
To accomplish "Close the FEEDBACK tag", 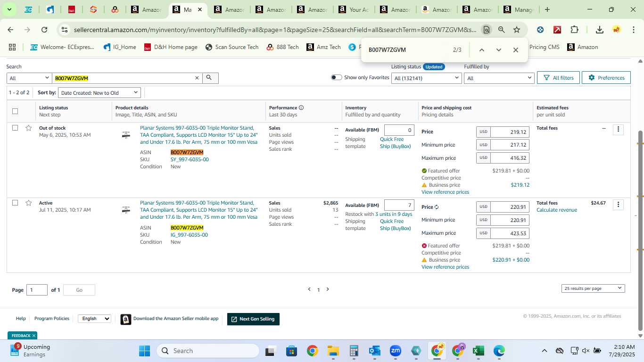I will tap(33, 336).
